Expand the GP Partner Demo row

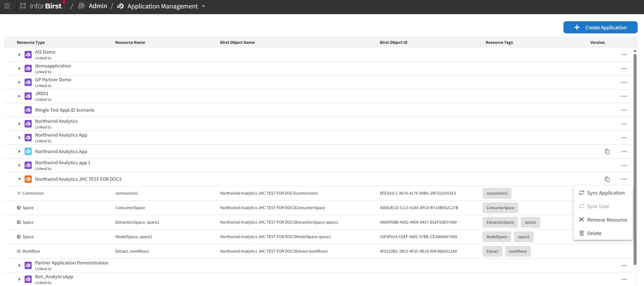[x=20, y=82]
